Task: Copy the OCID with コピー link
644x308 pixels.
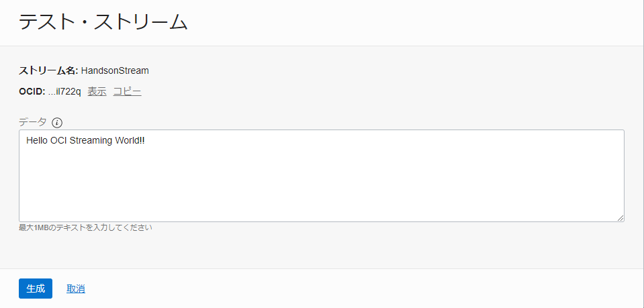Action: click(127, 91)
